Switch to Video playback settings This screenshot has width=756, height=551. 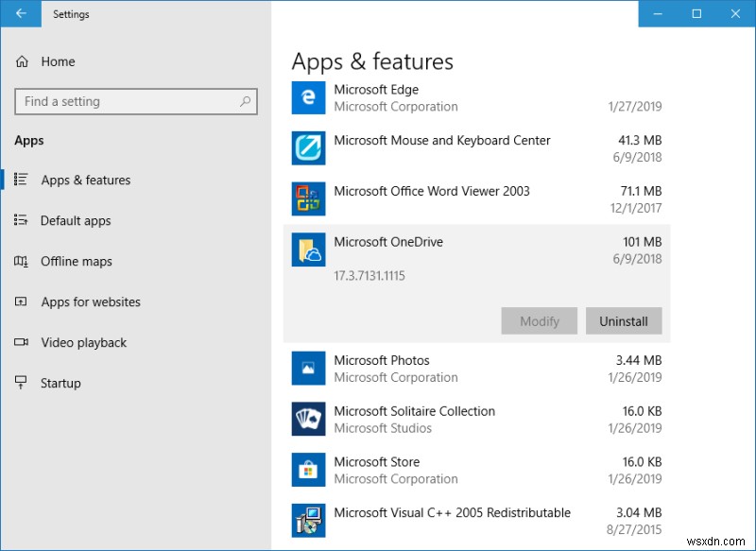pyautogui.click(x=84, y=342)
